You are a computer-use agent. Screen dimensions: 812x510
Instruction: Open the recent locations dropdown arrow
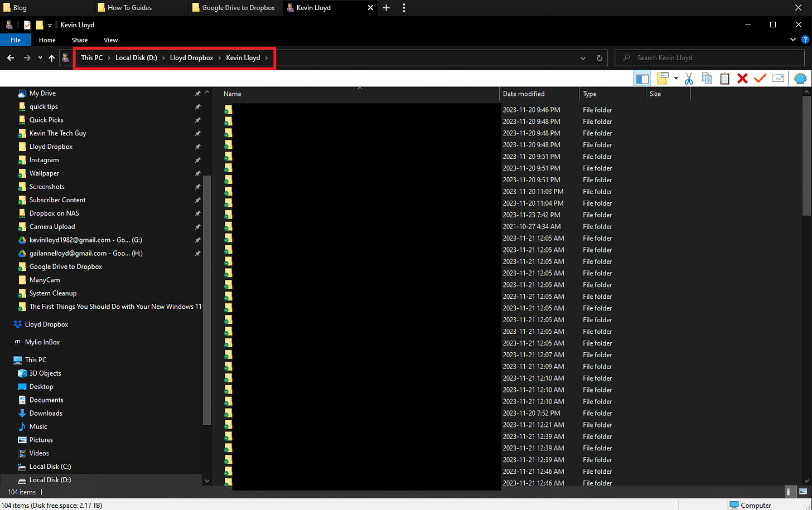point(40,58)
